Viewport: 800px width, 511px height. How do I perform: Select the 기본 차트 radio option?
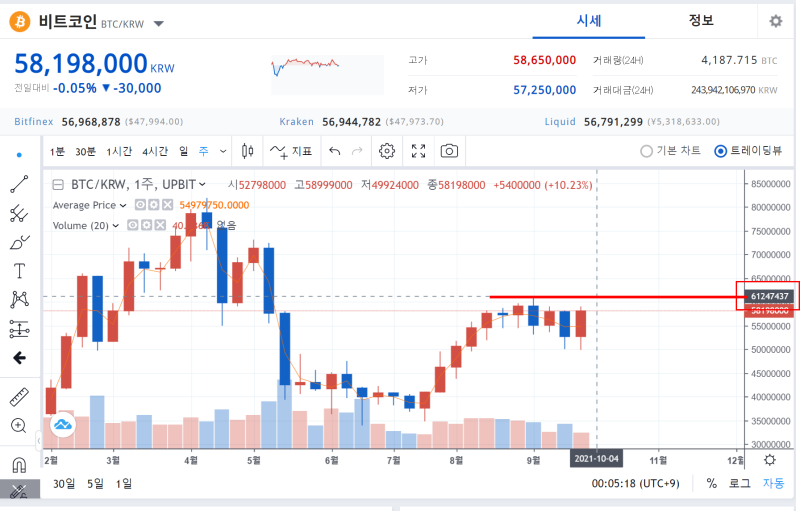pos(670,151)
